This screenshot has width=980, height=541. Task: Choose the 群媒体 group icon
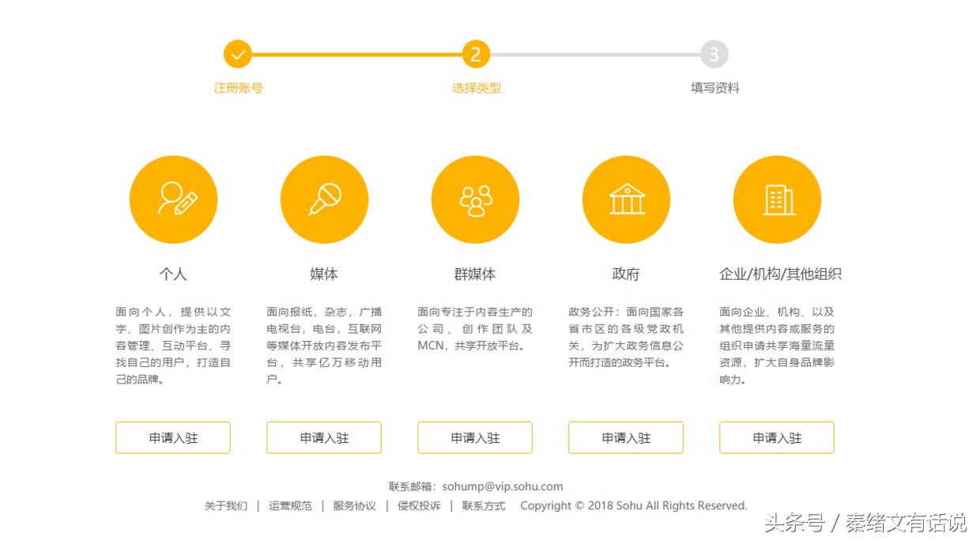[x=475, y=199]
